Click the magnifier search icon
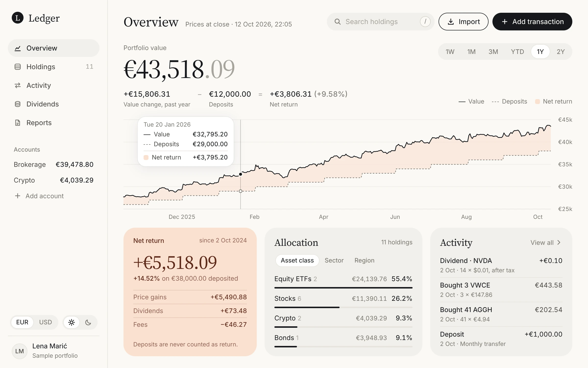The height and width of the screenshot is (368, 588). (x=338, y=22)
